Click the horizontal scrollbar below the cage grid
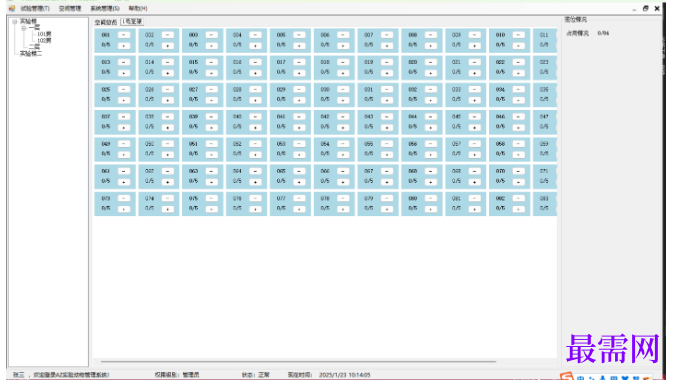The image size is (678, 380). (298, 361)
